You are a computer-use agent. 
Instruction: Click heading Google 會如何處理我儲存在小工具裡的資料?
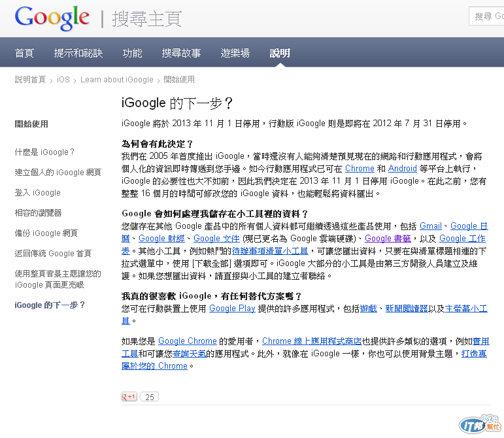tap(215, 214)
